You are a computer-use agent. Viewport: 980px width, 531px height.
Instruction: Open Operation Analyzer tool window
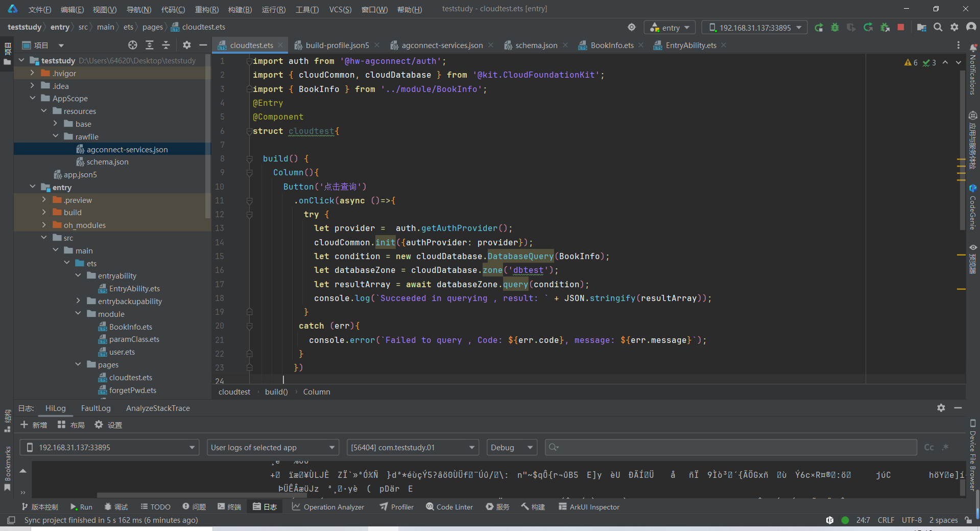click(328, 506)
